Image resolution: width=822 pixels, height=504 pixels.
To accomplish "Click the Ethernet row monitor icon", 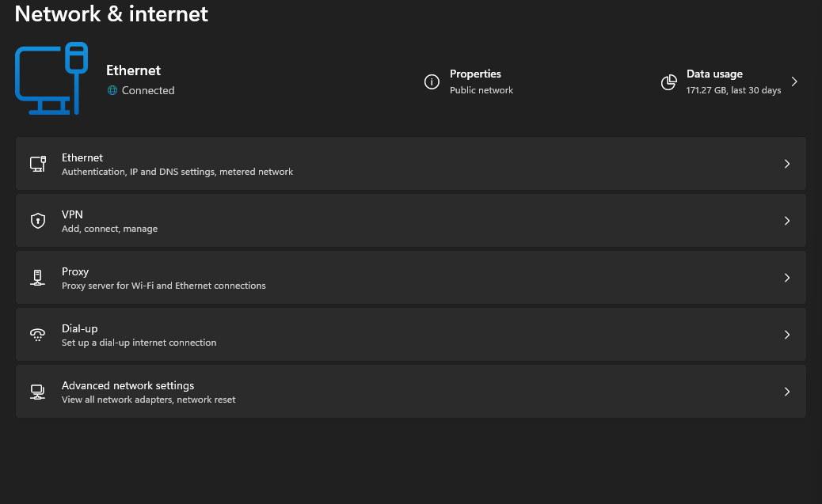I will click(x=37, y=164).
